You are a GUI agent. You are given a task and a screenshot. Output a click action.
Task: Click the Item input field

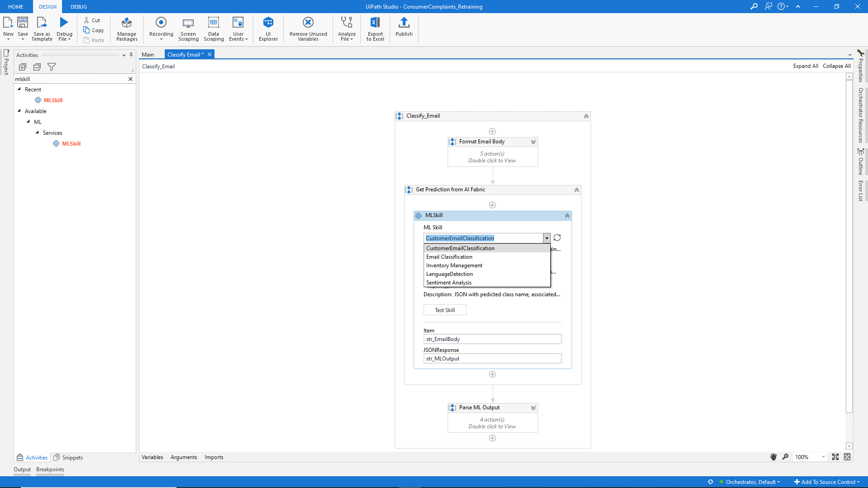pos(492,339)
